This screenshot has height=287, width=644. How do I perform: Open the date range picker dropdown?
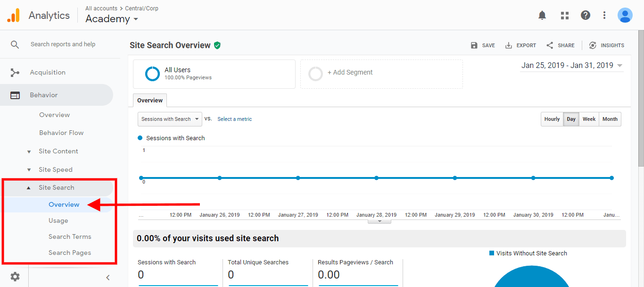(572, 66)
